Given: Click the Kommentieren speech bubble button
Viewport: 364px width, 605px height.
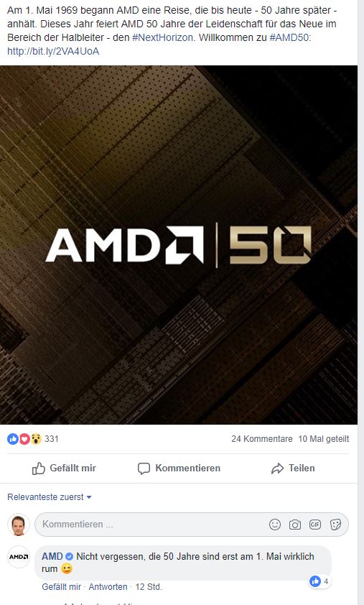Looking at the screenshot, I should coord(179,468).
